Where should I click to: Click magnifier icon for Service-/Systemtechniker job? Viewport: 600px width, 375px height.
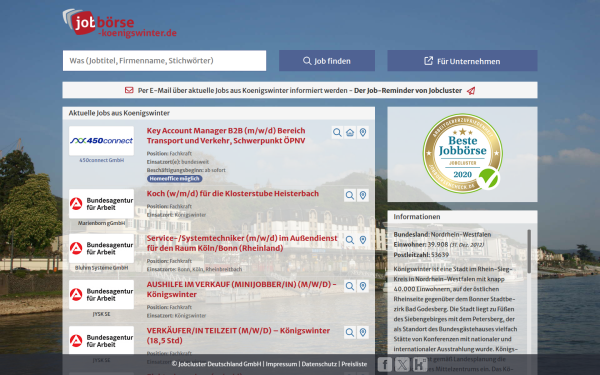click(350, 240)
